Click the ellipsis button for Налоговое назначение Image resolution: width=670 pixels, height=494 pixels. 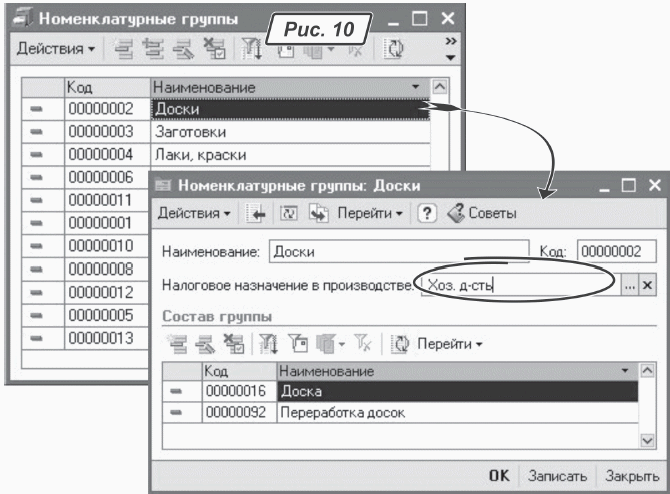tap(629, 285)
